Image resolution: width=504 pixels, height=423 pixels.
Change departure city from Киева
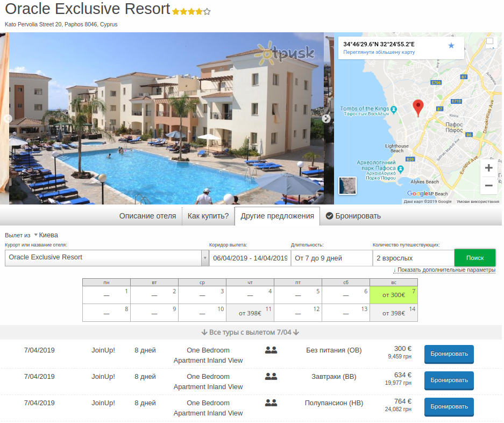coord(46,235)
